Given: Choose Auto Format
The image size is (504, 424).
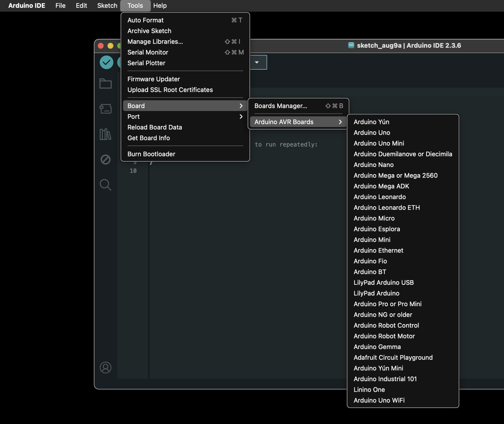Looking at the screenshot, I should 185,20.
